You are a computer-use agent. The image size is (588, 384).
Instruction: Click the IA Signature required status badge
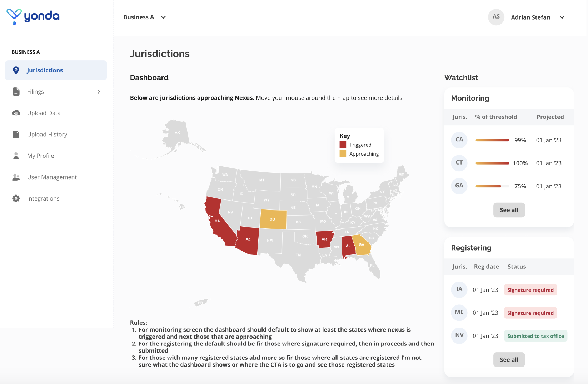point(530,290)
